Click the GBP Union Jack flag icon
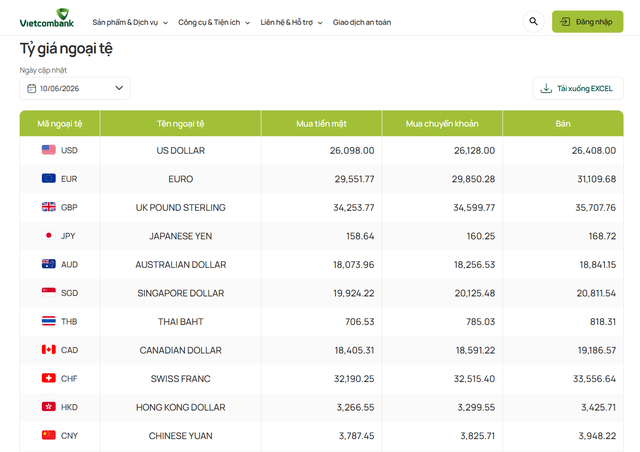 (49, 207)
